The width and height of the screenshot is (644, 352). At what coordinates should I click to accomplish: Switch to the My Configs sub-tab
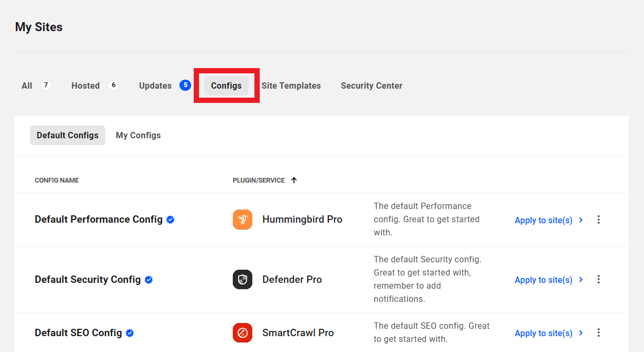coord(138,135)
